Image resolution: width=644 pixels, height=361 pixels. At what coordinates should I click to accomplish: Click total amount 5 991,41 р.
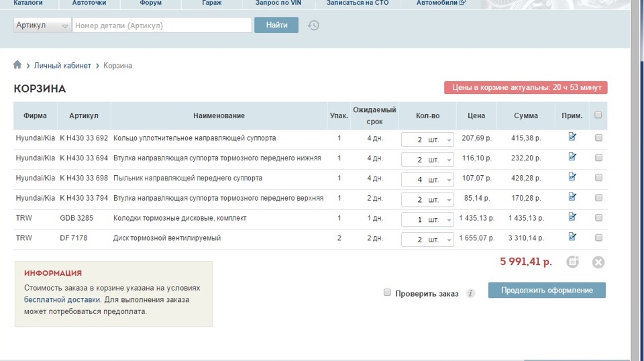click(x=526, y=262)
